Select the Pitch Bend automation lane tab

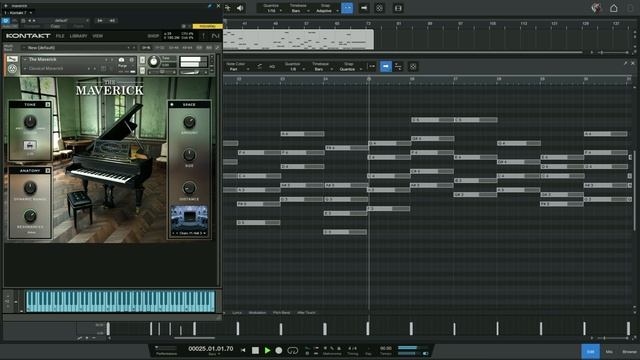(281, 313)
